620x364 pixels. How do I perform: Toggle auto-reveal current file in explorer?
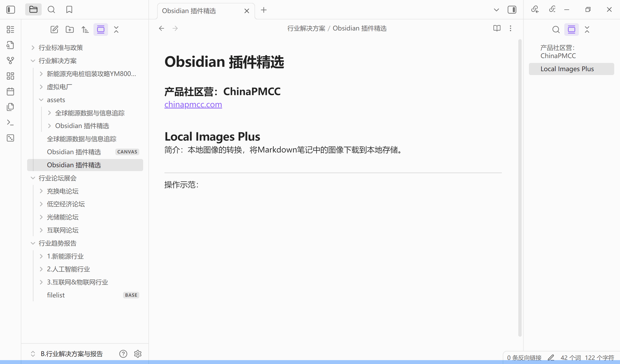[x=101, y=30]
